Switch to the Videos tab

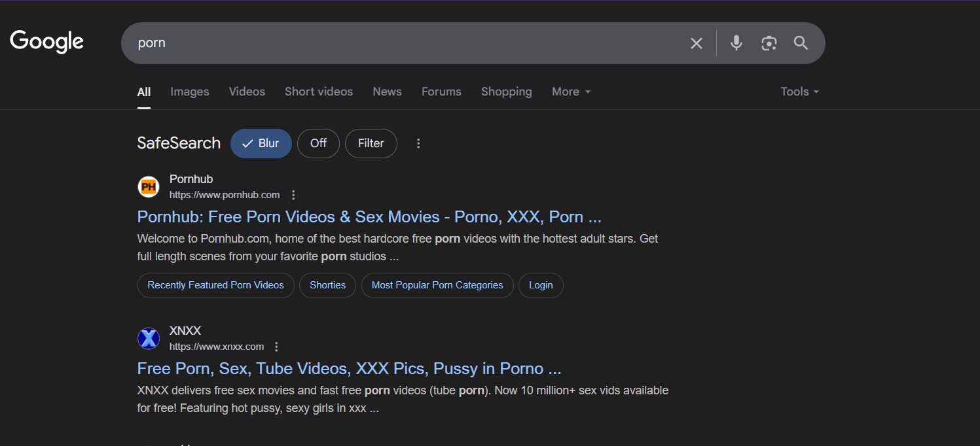tap(247, 92)
